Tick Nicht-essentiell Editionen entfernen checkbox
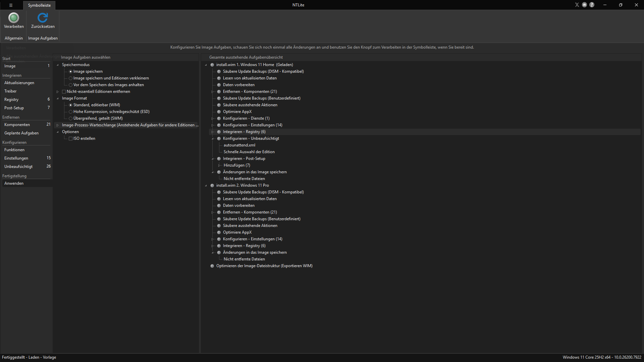This screenshot has height=362, width=644. tap(64, 92)
